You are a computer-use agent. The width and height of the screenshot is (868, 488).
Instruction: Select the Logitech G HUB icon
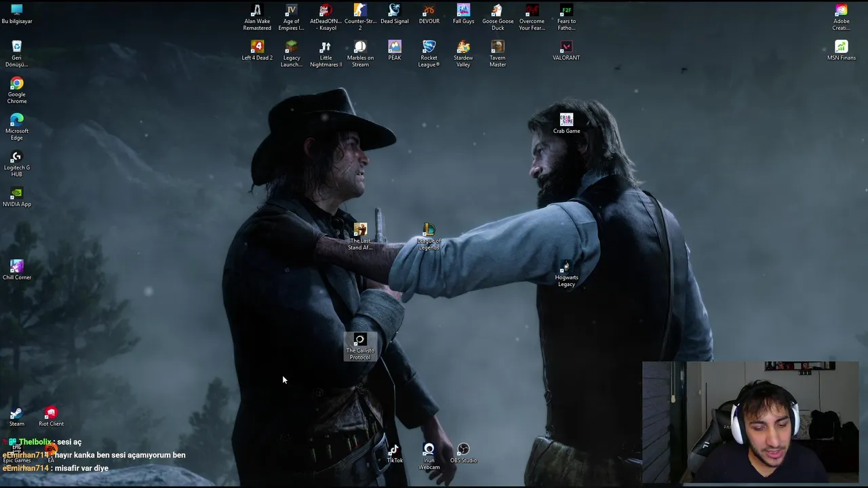pos(17,164)
